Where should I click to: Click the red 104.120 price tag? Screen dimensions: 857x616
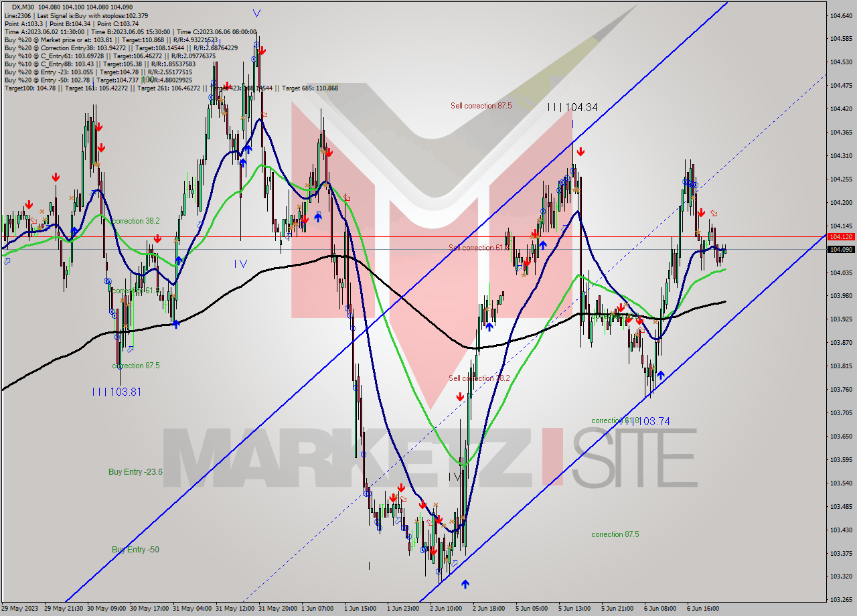point(841,236)
